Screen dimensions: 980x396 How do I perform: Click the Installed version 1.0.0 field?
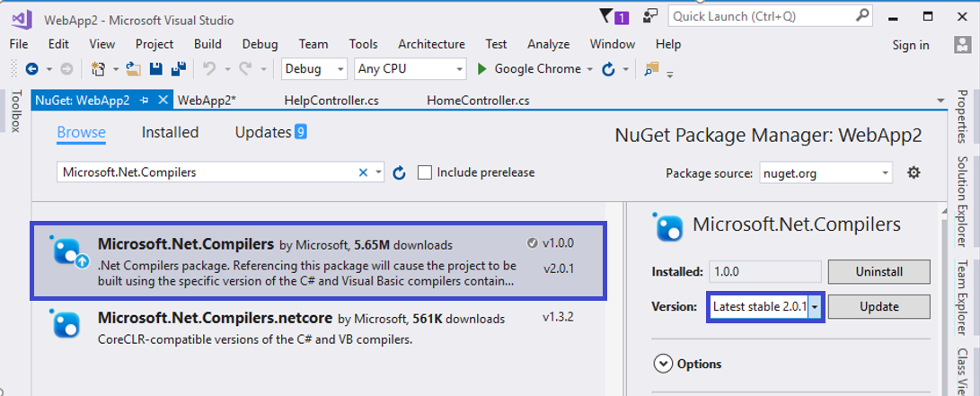(x=765, y=272)
